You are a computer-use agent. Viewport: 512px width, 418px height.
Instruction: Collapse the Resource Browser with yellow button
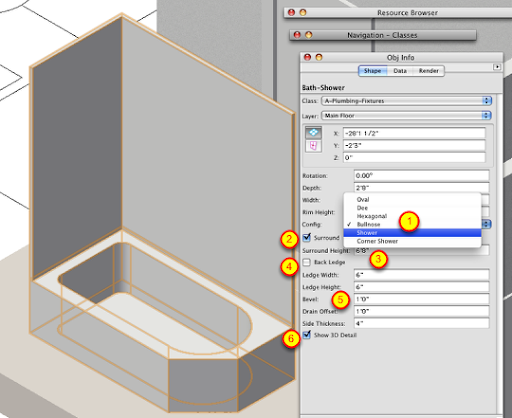[303, 12]
